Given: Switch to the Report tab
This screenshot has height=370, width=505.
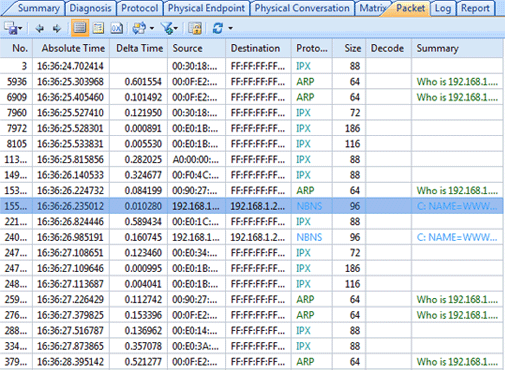Looking at the screenshot, I should (x=475, y=8).
